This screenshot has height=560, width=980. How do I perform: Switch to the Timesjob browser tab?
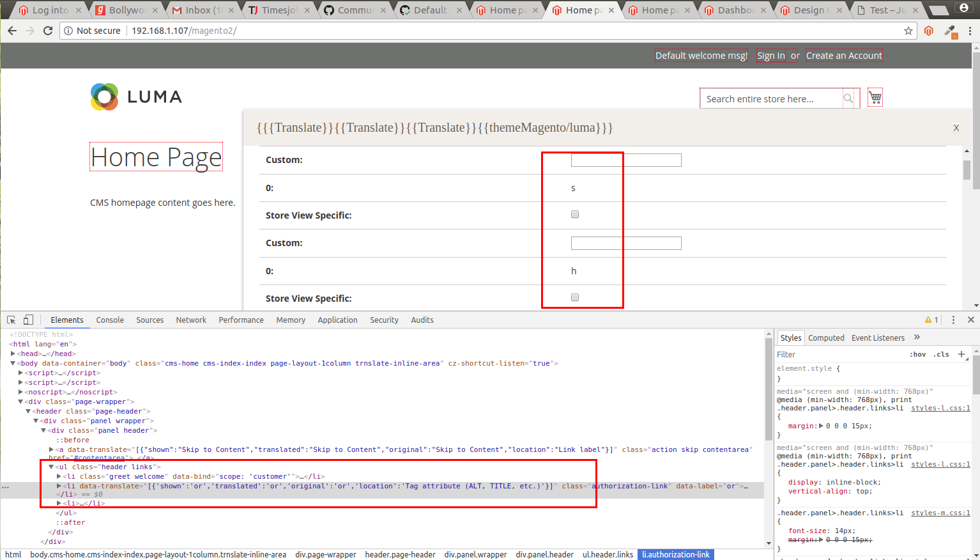(x=279, y=10)
